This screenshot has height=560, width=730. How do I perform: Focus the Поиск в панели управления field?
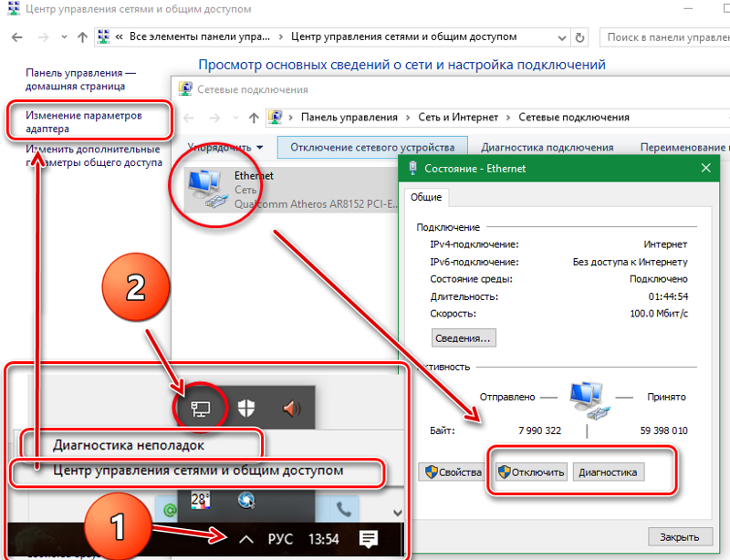(665, 37)
